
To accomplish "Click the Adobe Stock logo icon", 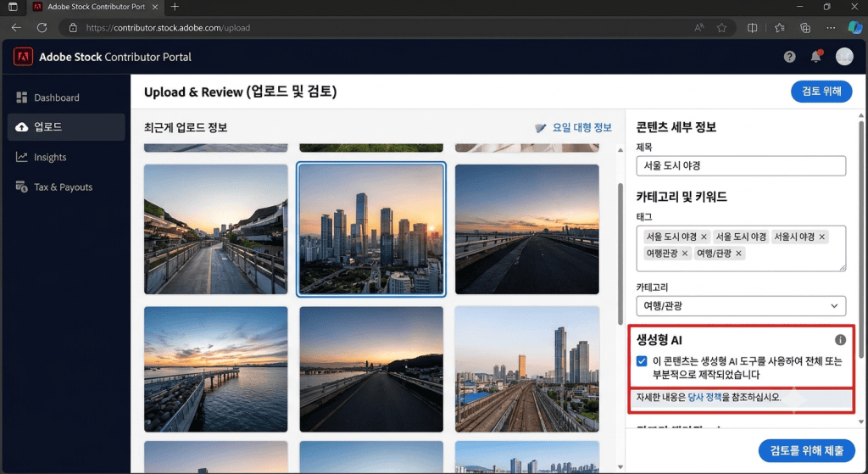I will pos(23,57).
